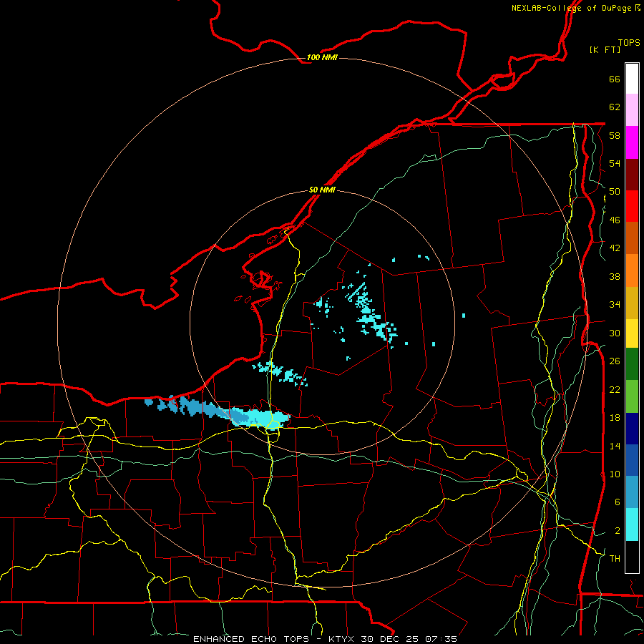644x644 pixels.
Task: Click the bright orange legend swatch
Action: 632,270
